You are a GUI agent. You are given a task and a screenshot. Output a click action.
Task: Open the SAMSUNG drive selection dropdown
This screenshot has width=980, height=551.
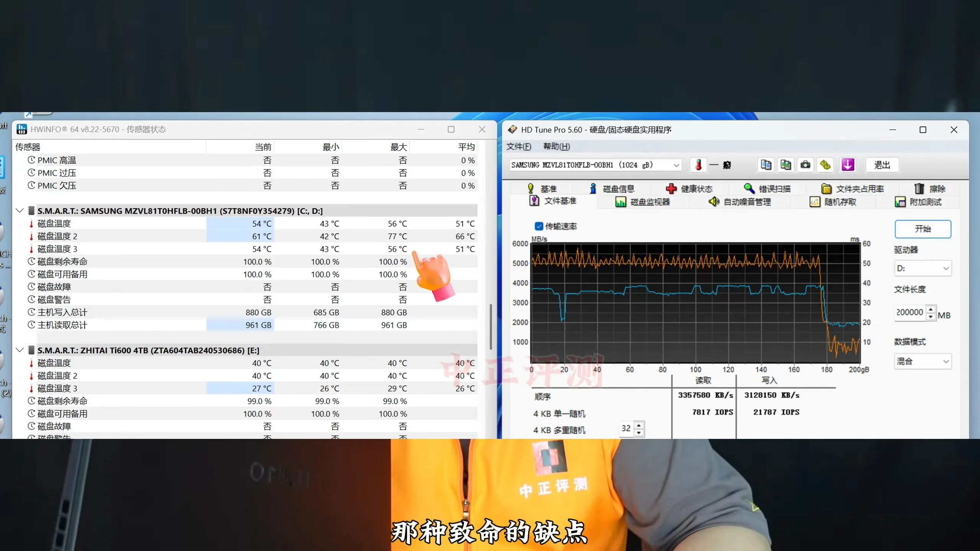click(x=676, y=165)
